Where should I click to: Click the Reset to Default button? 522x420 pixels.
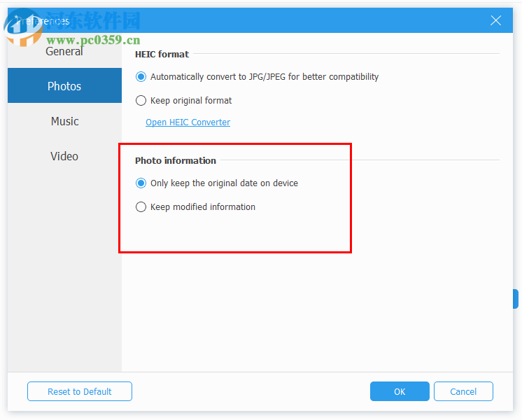(80, 391)
